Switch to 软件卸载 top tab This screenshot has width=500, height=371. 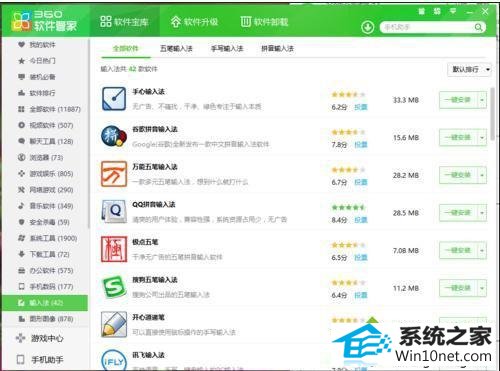[265, 22]
